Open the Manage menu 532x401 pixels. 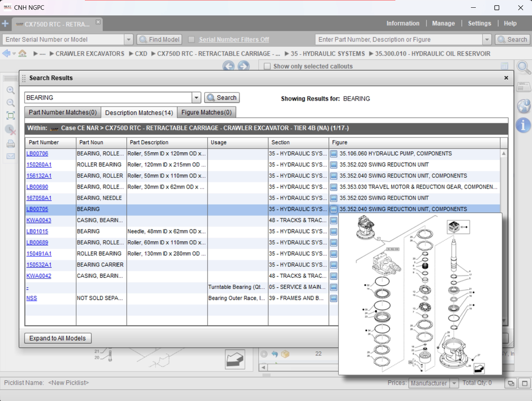tap(443, 23)
